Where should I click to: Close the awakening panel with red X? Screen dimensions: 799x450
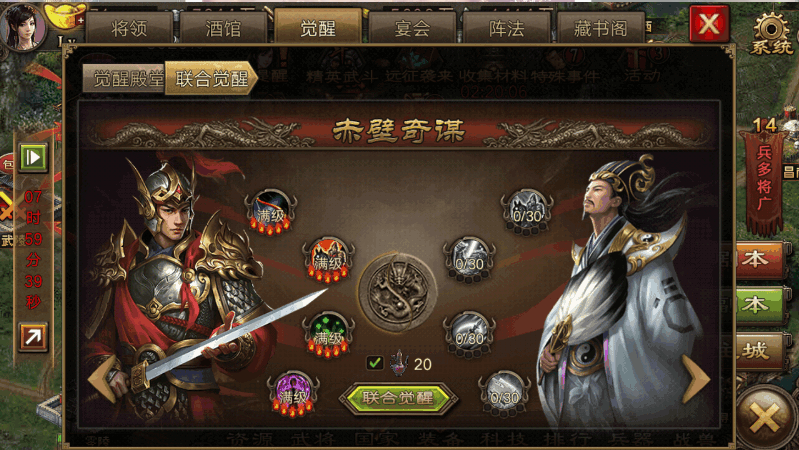tap(709, 23)
